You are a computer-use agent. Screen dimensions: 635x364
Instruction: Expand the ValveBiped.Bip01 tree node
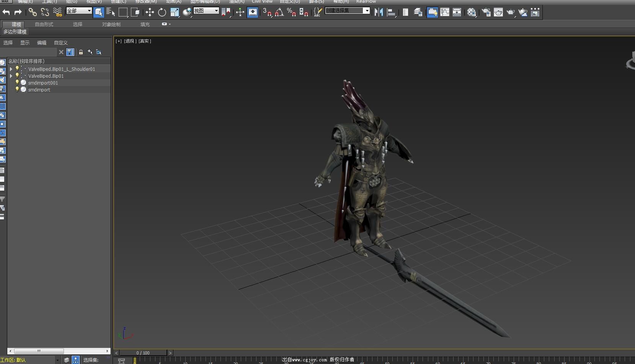pos(11,76)
